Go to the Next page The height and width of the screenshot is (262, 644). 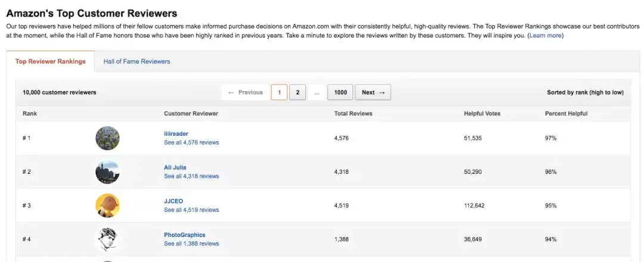(x=373, y=92)
